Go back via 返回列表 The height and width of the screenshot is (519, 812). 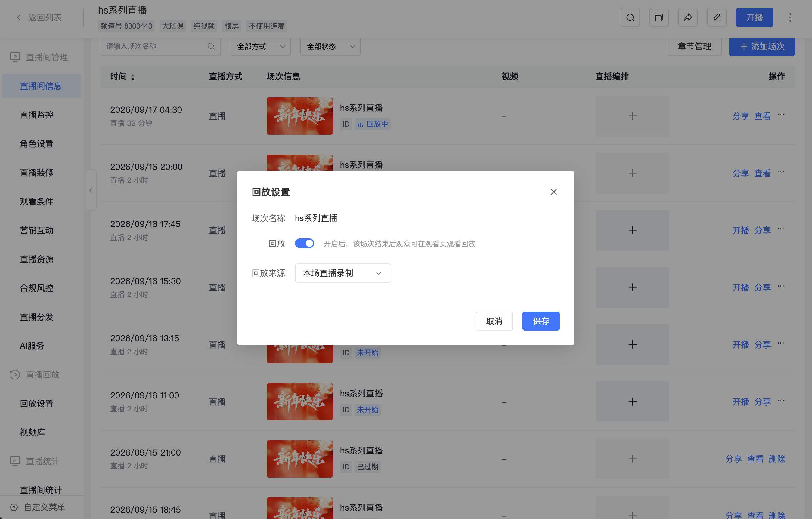click(x=39, y=17)
